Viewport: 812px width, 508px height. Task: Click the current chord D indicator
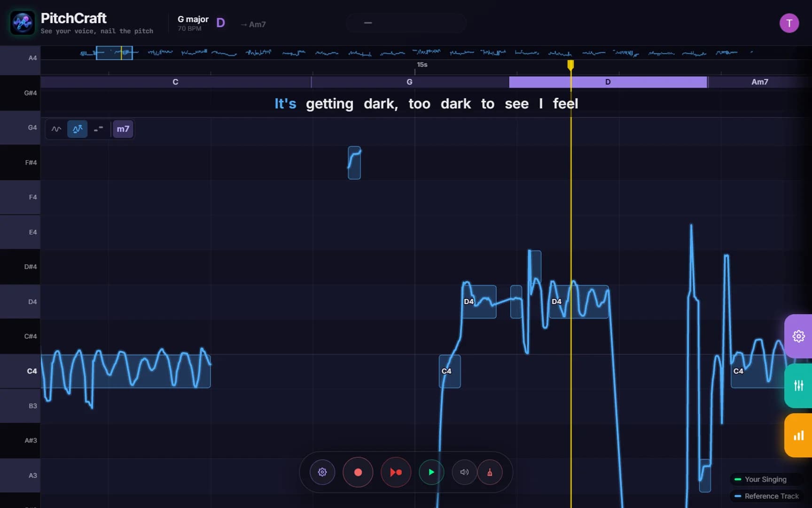pos(220,23)
